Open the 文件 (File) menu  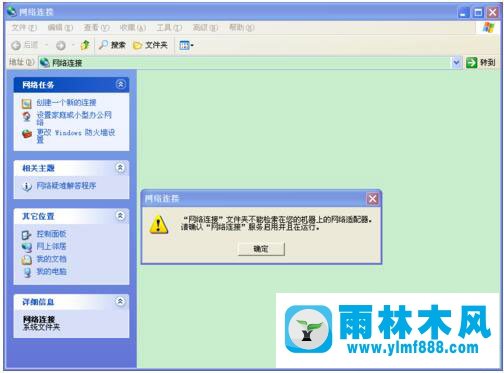pyautogui.click(x=24, y=27)
